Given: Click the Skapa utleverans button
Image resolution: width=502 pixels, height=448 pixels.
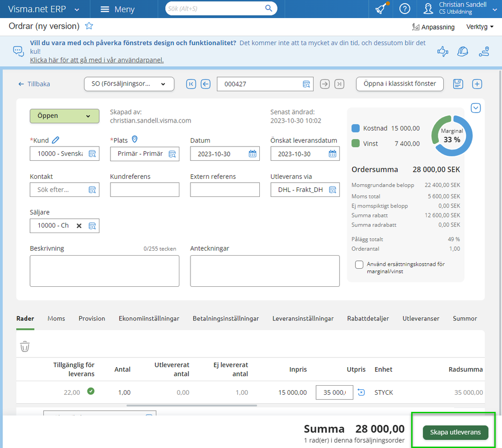Looking at the screenshot, I should pyautogui.click(x=455, y=432).
